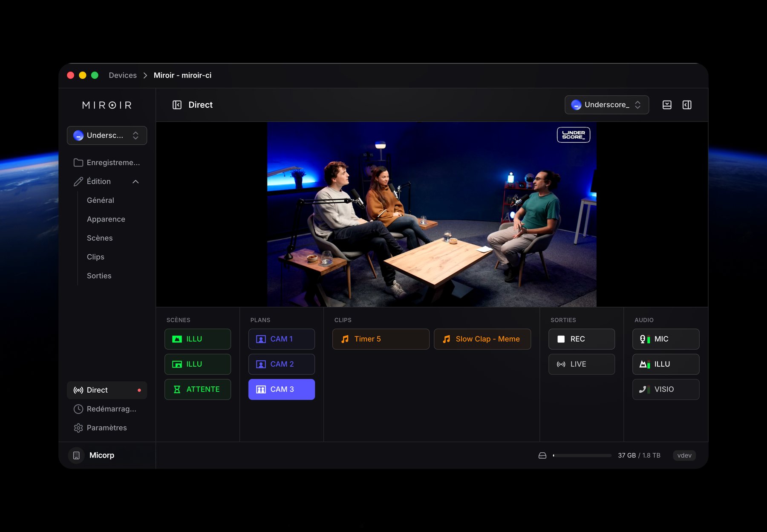Switch to the Scènes page under Édition
Screen dimensions: 767x532
99,238
